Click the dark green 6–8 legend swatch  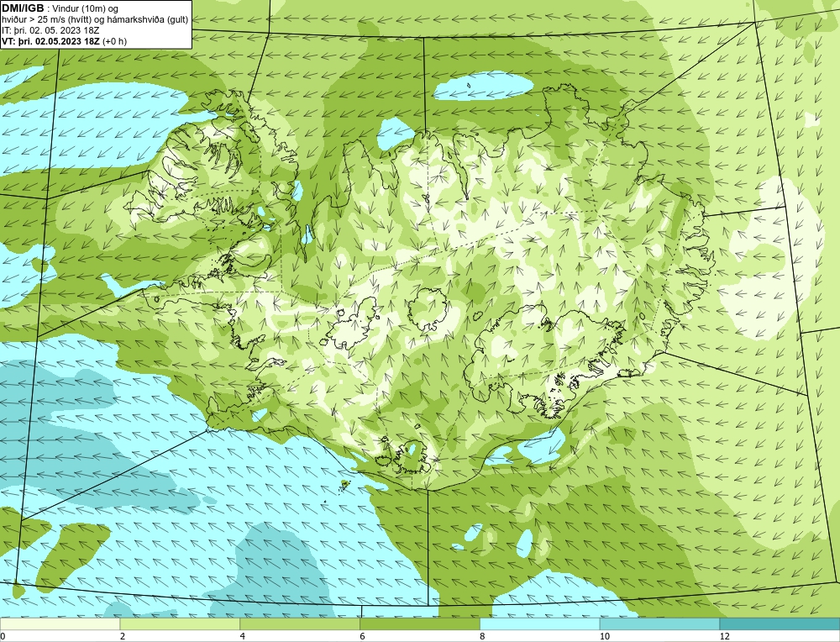(420, 624)
